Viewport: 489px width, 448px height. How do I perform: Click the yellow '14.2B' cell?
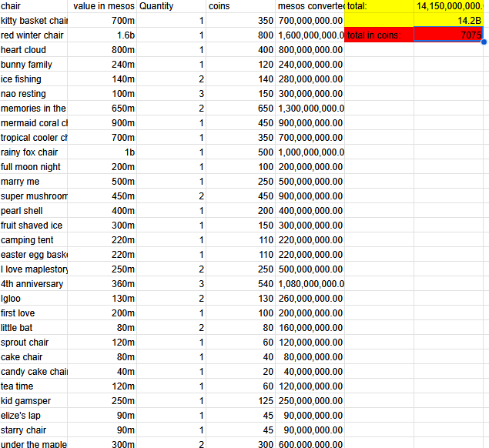coord(448,21)
